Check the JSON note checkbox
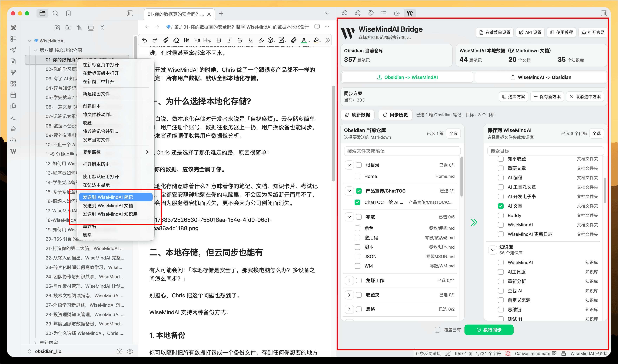 click(x=357, y=257)
